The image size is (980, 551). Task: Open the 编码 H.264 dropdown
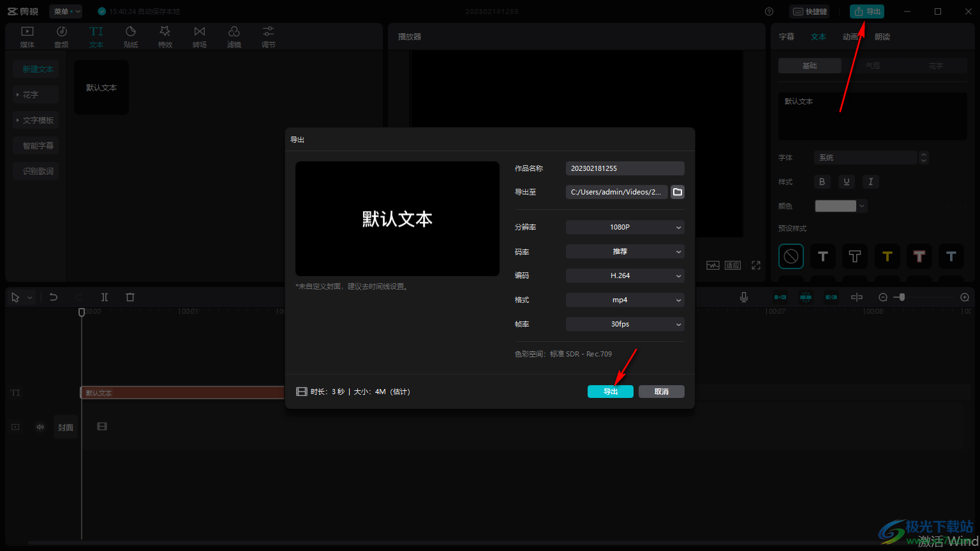[x=625, y=275]
